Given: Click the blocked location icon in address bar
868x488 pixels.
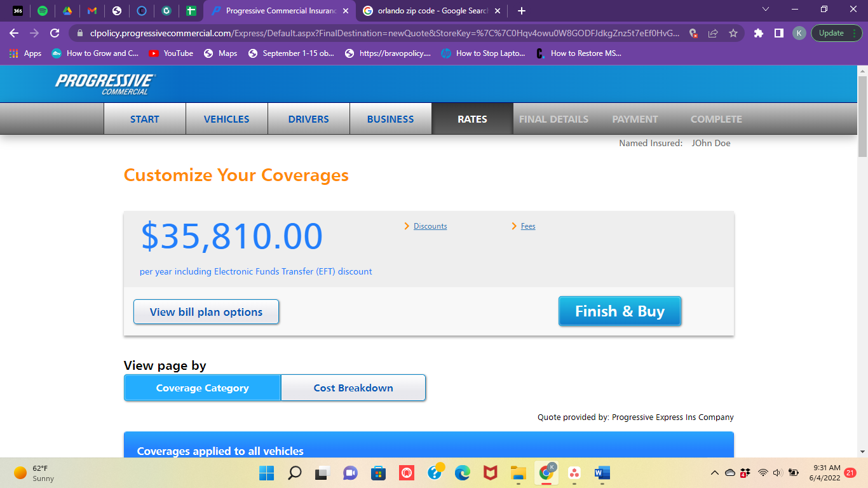Looking at the screenshot, I should (693, 33).
